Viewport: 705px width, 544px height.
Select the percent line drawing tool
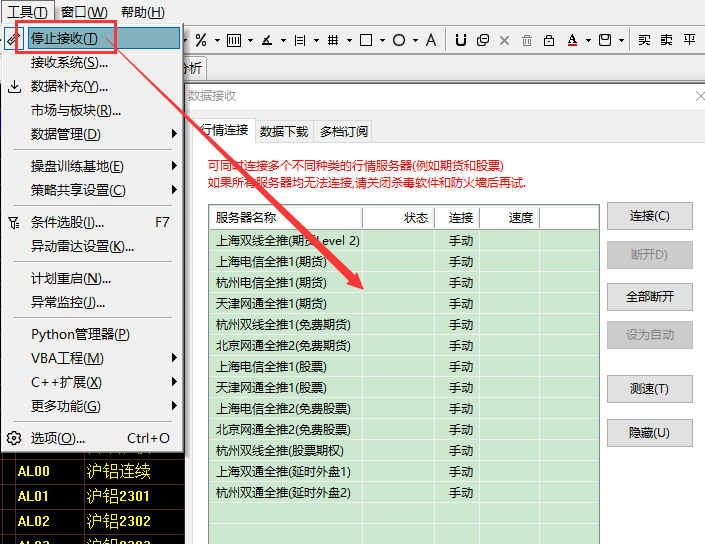coord(201,40)
